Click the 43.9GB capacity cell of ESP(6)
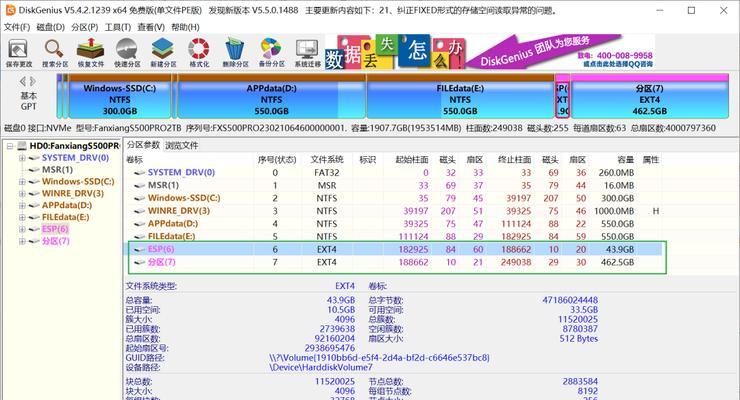 [620, 249]
